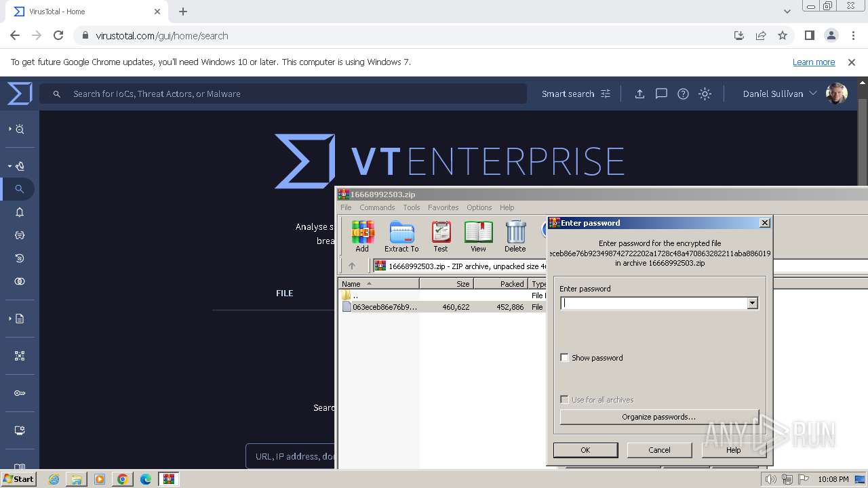Click the overlapping circles sidebar icon
Viewport: 868px width, 488px height.
click(20, 281)
